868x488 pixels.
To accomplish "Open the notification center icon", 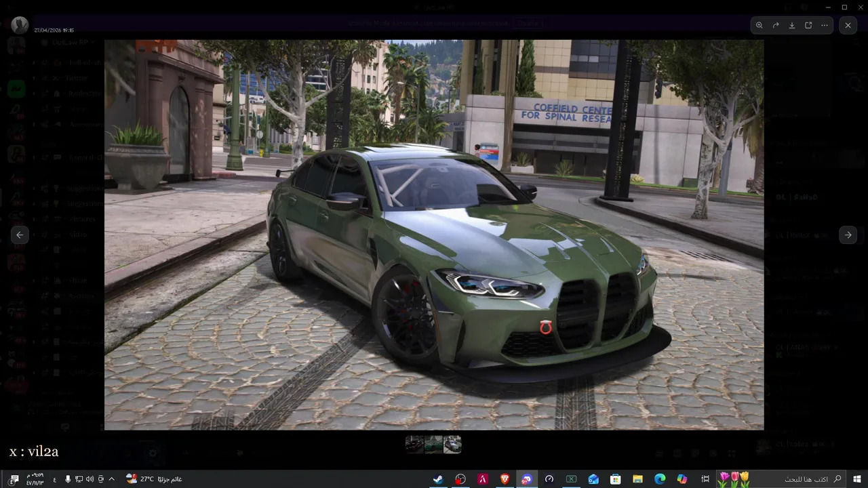I will click(13, 479).
